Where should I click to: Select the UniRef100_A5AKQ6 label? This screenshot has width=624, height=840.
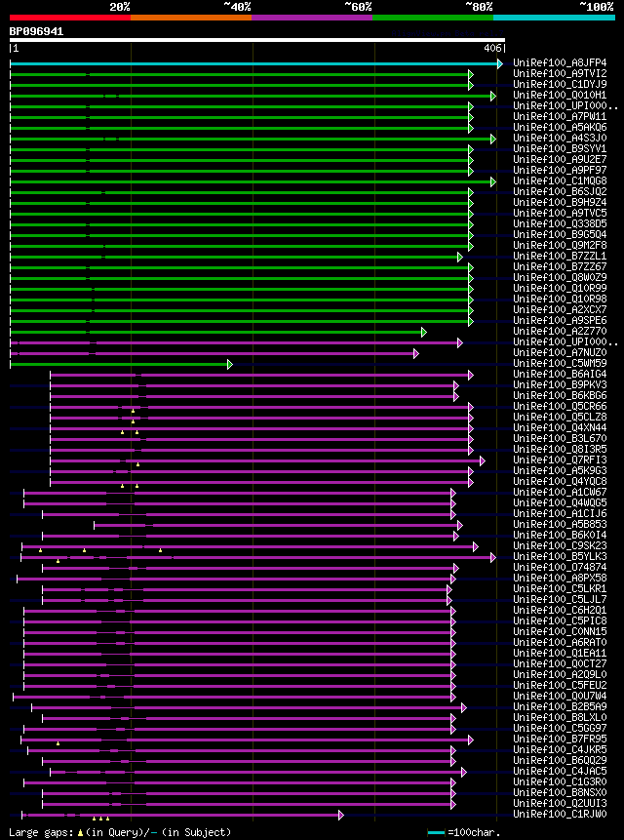tap(560, 127)
